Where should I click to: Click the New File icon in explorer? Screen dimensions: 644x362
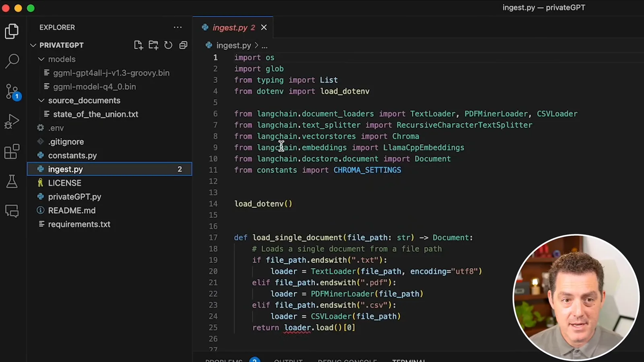pos(138,45)
